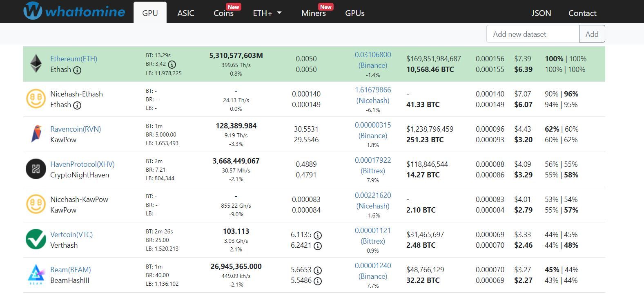This screenshot has width=644, height=298.
Task: Click Ethereum nethash 399.65 Th/s
Action: pyautogui.click(x=236, y=65)
